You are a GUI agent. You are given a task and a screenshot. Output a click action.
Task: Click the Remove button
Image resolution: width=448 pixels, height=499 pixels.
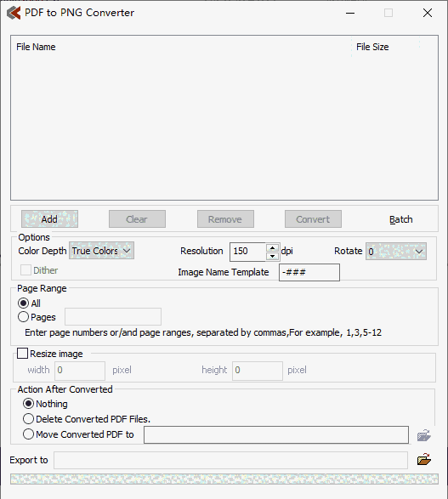[225, 219]
